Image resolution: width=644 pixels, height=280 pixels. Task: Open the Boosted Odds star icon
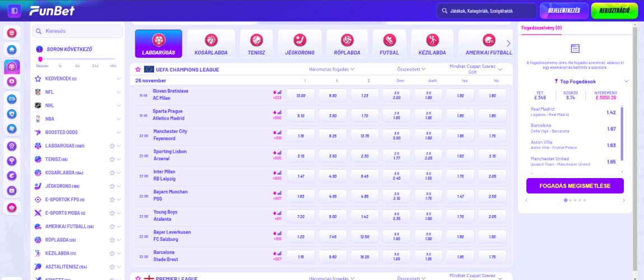pyautogui.click(x=38, y=132)
